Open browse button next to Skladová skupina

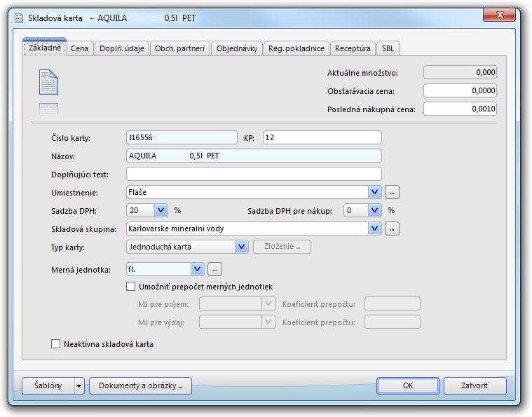click(393, 228)
